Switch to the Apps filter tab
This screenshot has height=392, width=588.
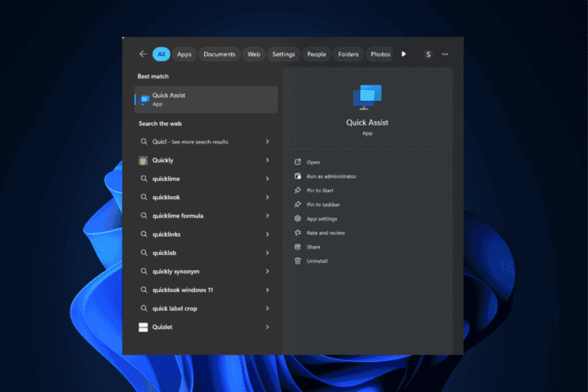[x=184, y=54]
